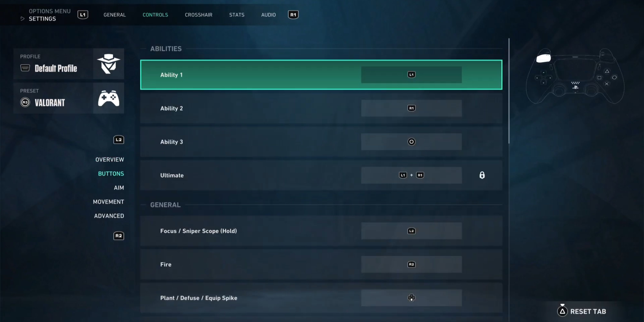The image size is (644, 322).
Task: Click the circle button icon for Ability 3
Action: (411, 142)
